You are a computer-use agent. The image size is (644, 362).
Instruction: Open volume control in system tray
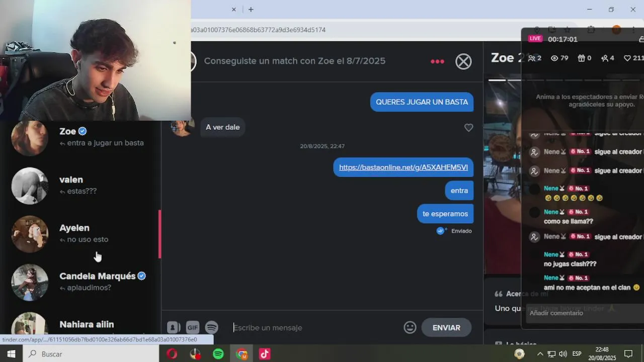(562, 354)
